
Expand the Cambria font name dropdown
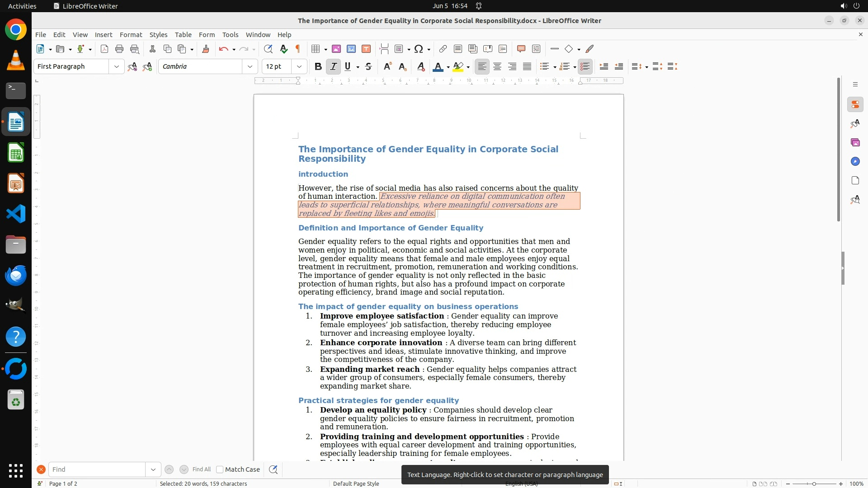250,66
